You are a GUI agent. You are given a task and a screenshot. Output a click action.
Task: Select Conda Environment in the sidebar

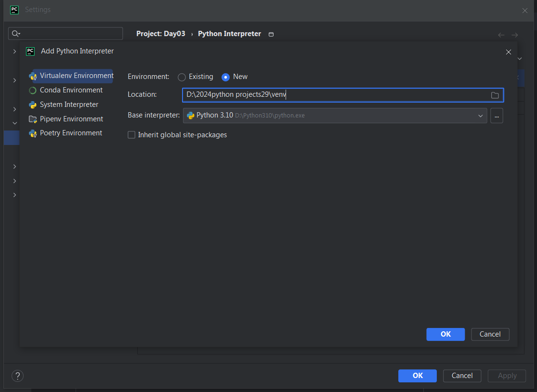(71, 90)
